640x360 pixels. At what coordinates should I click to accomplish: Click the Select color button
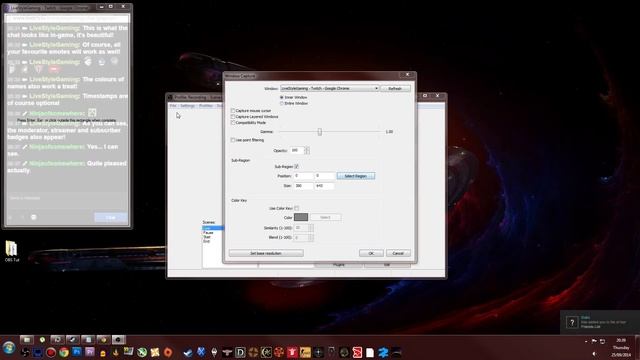point(325,217)
